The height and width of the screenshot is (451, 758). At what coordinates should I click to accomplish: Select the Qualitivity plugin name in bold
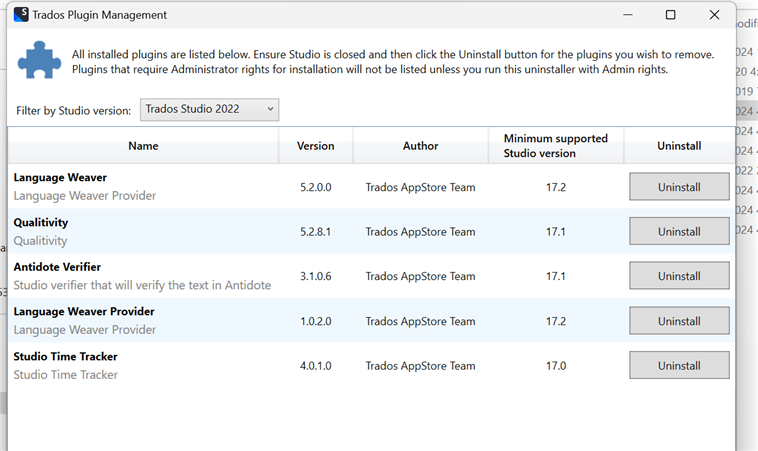pos(41,222)
